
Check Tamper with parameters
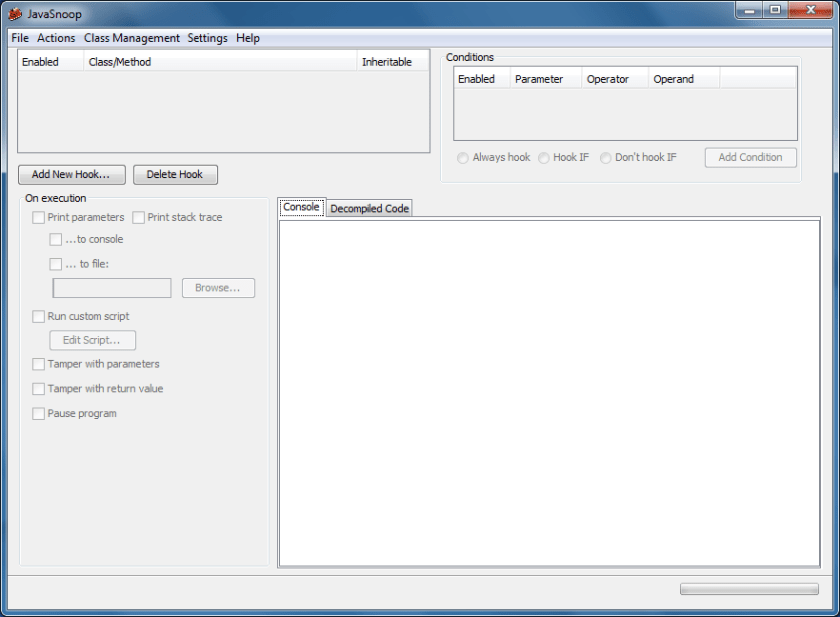click(38, 364)
